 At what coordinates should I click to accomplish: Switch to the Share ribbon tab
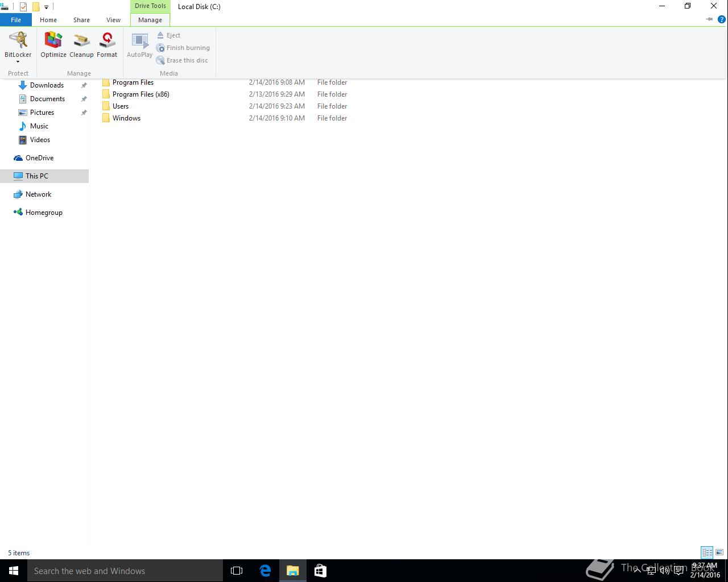click(x=81, y=20)
